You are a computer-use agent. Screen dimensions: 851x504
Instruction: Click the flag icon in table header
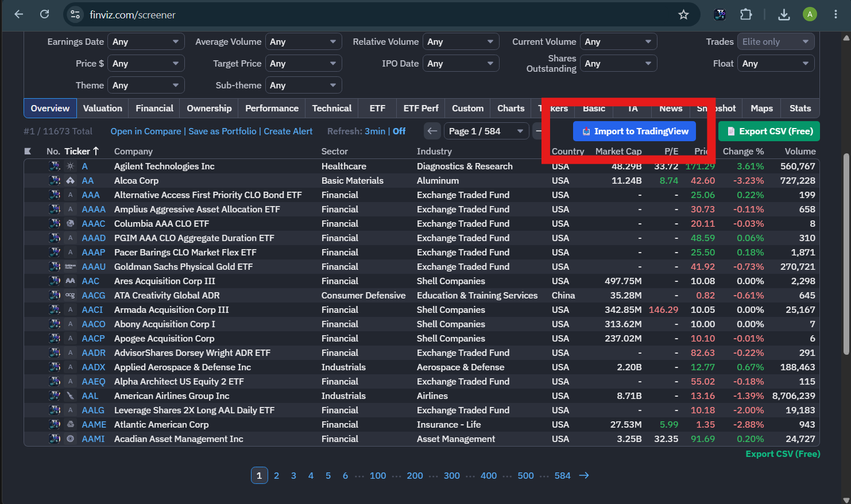[28, 151]
